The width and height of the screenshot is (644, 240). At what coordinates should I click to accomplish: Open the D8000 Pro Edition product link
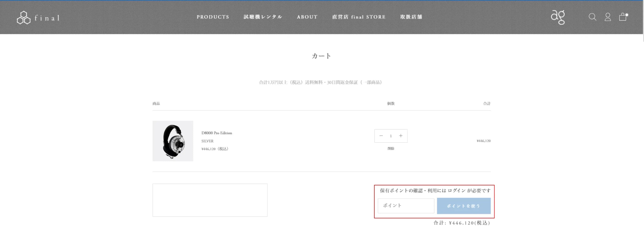[x=216, y=133]
